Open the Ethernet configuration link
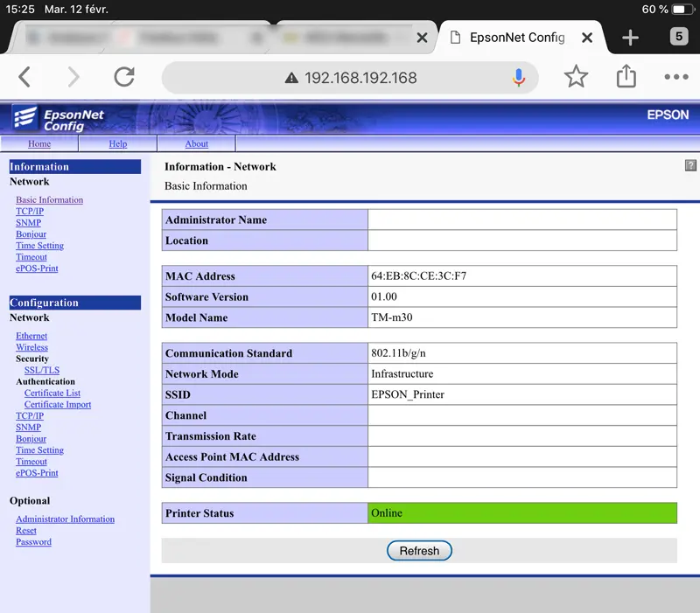Viewport: 700px width, 613px height. click(31, 336)
